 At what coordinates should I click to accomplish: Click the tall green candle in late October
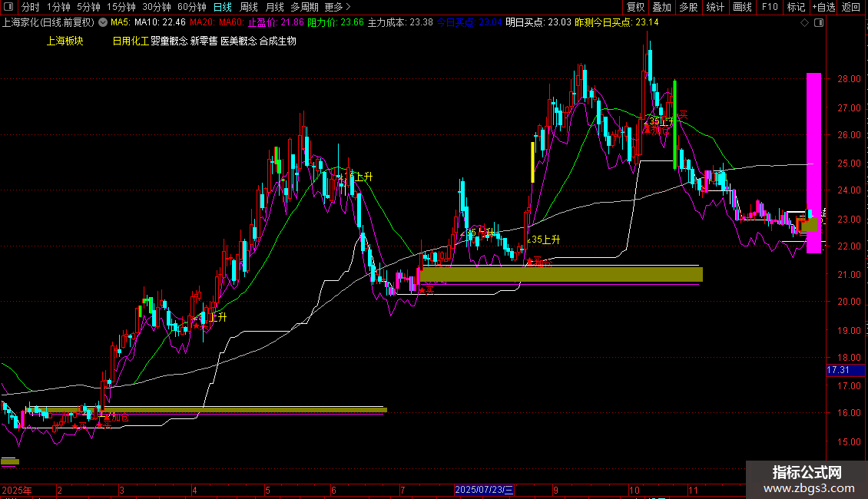coord(674,124)
